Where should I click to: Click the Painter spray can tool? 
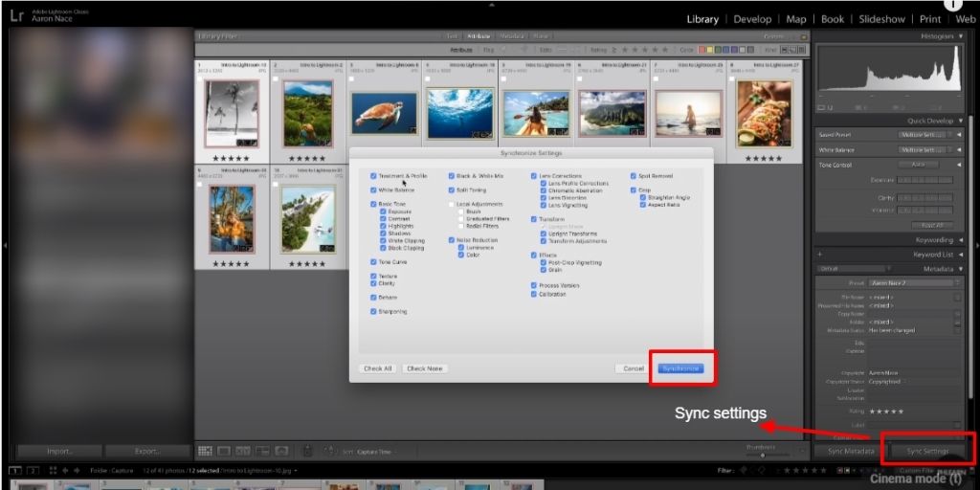[307, 451]
